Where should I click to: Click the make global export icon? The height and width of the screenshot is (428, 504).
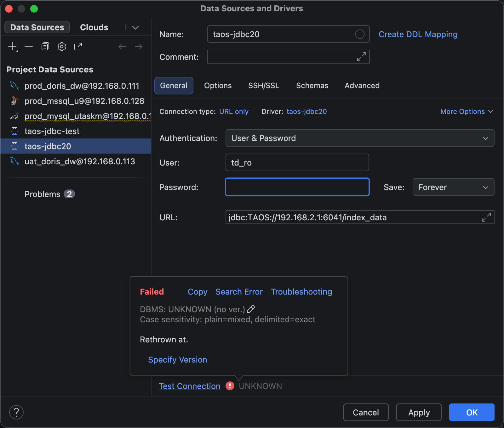coord(78,47)
